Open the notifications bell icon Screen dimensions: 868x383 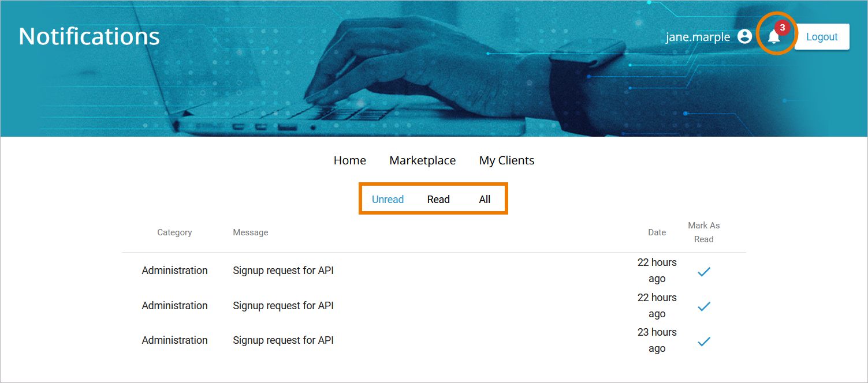pos(773,37)
